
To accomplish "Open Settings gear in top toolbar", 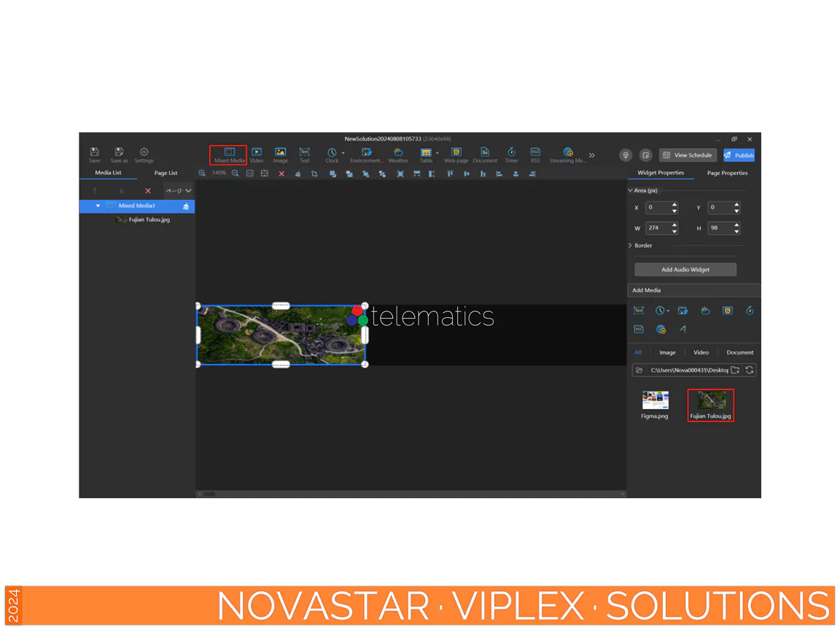I will tap(144, 155).
